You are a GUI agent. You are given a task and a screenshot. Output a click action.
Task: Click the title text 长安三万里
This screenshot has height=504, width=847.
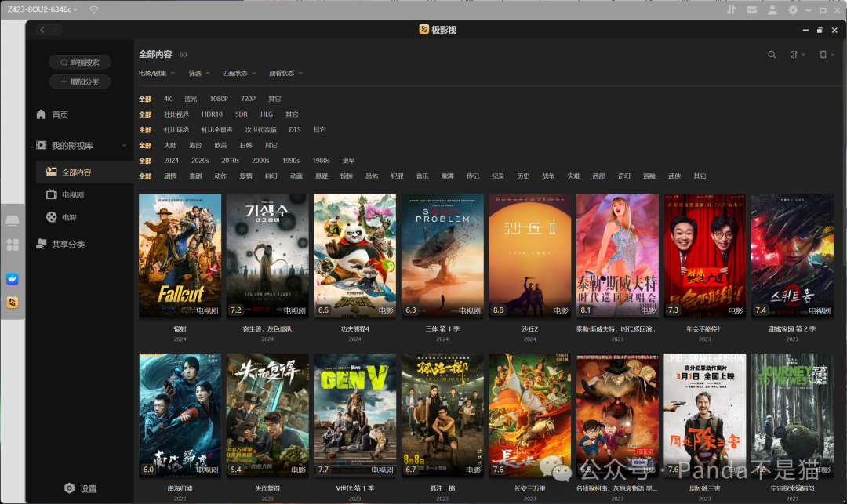click(x=530, y=488)
